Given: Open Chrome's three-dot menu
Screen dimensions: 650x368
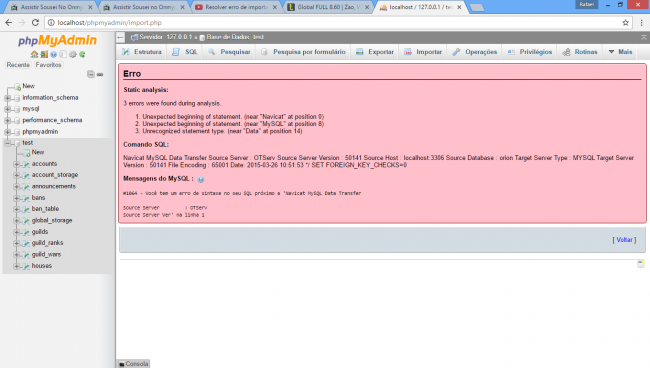Looking at the screenshot, I should pyautogui.click(x=641, y=23).
